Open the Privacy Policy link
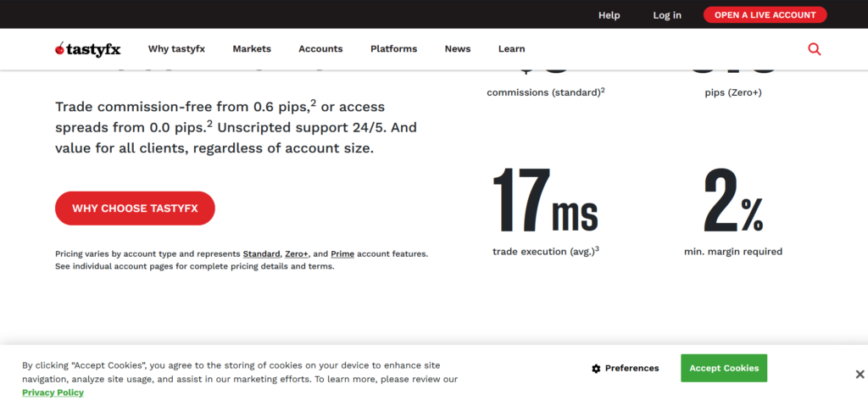 tap(53, 392)
